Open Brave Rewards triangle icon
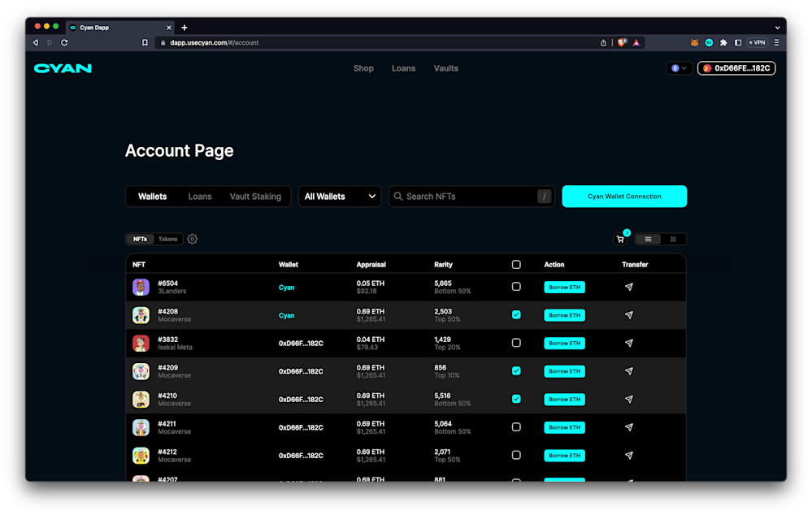 point(636,42)
